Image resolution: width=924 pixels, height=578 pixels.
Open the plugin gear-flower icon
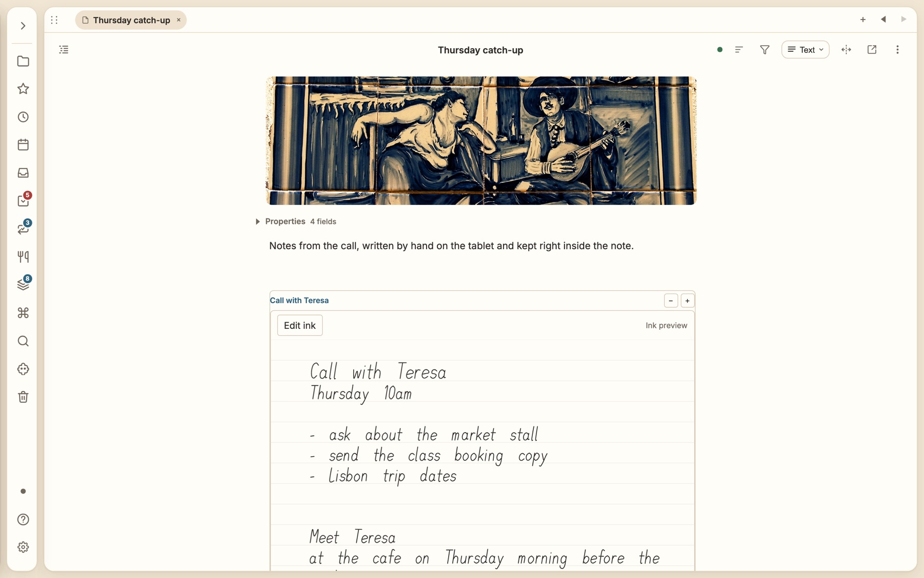(23, 369)
